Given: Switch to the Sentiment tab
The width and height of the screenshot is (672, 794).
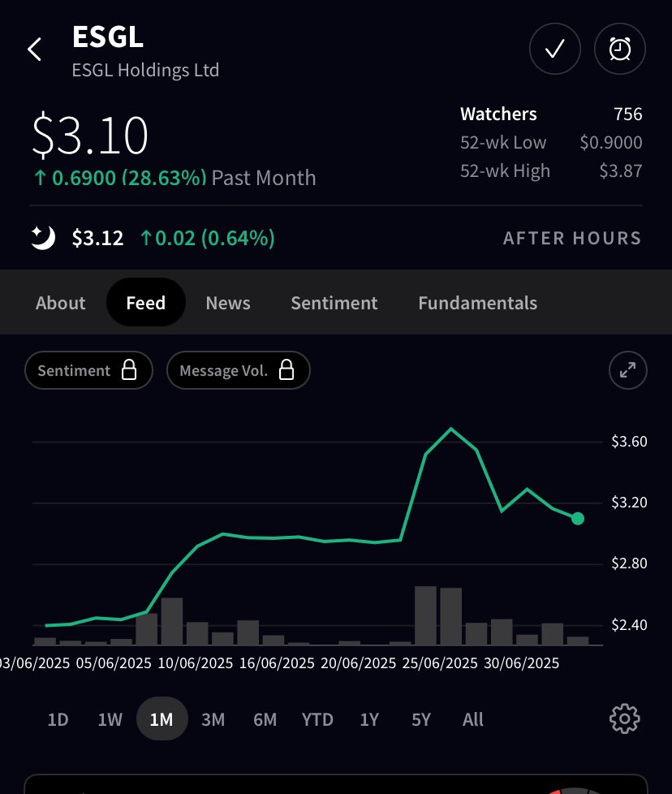Looking at the screenshot, I should 334,303.
